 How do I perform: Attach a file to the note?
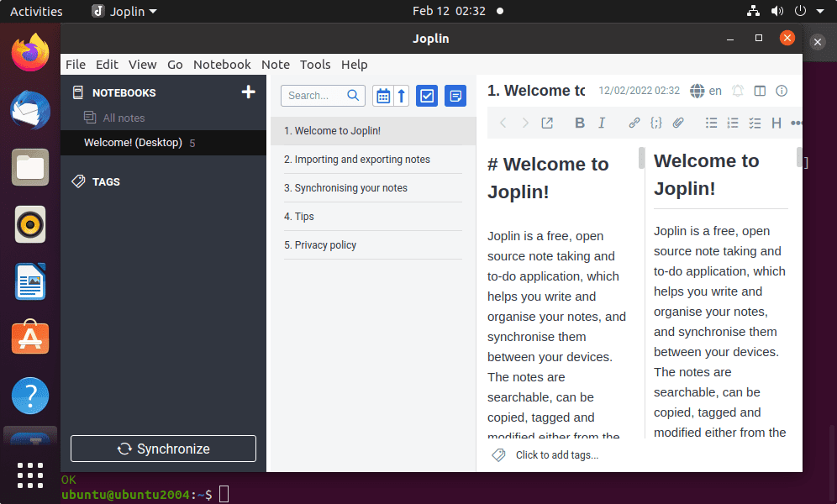click(x=678, y=123)
